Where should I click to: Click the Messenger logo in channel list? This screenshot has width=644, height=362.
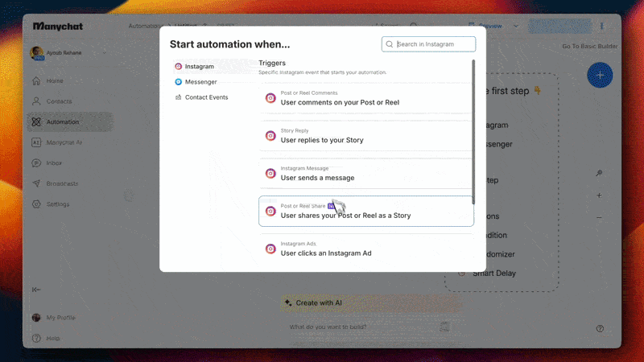pos(178,82)
